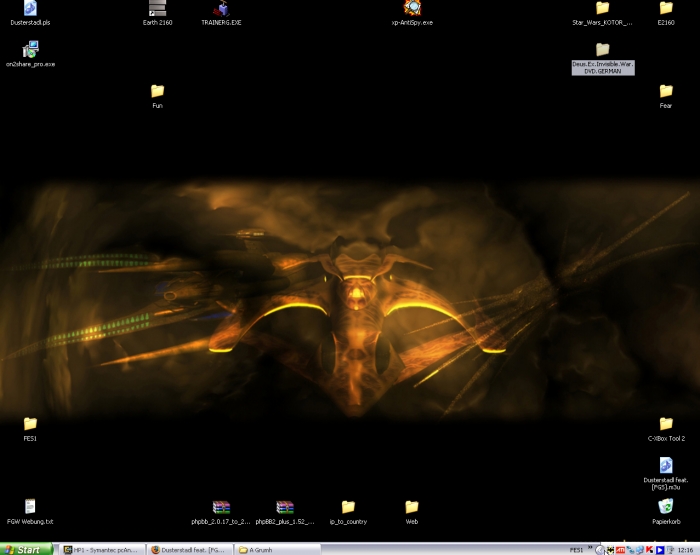Open the E2160 folder

point(666,13)
